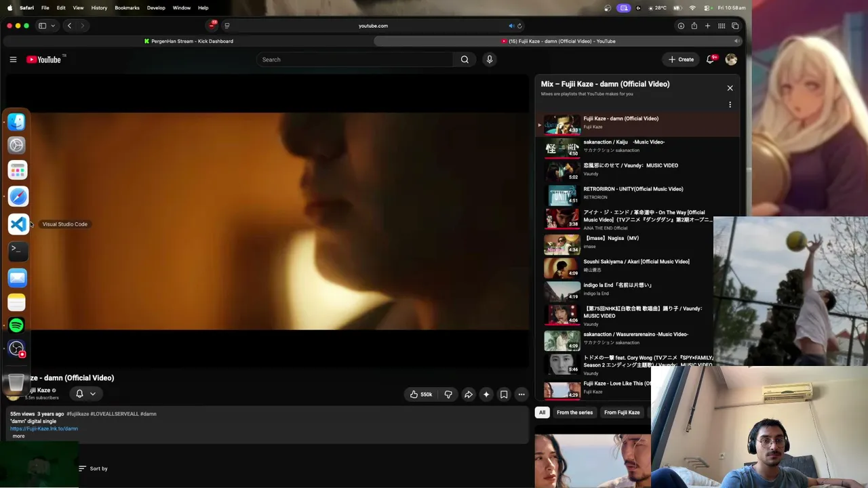Click the youtube.com address bar
The image size is (868, 488).
pyautogui.click(x=373, y=26)
